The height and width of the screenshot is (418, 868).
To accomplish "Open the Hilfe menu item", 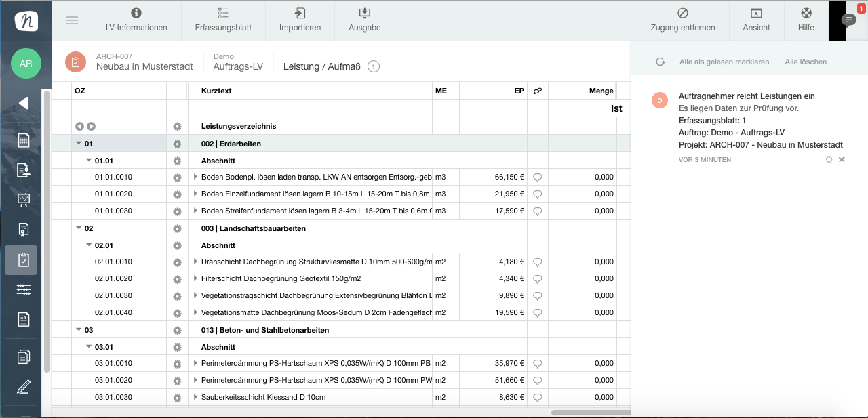I will pos(806,20).
